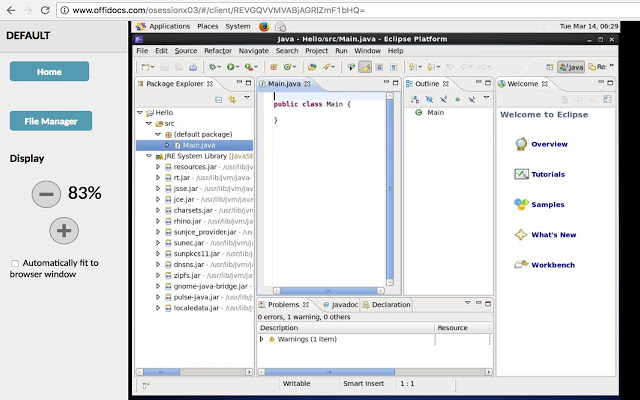Screen dimensions: 640x400
Task: Toggle Hide Static Members in Outline
Action: [443, 99]
